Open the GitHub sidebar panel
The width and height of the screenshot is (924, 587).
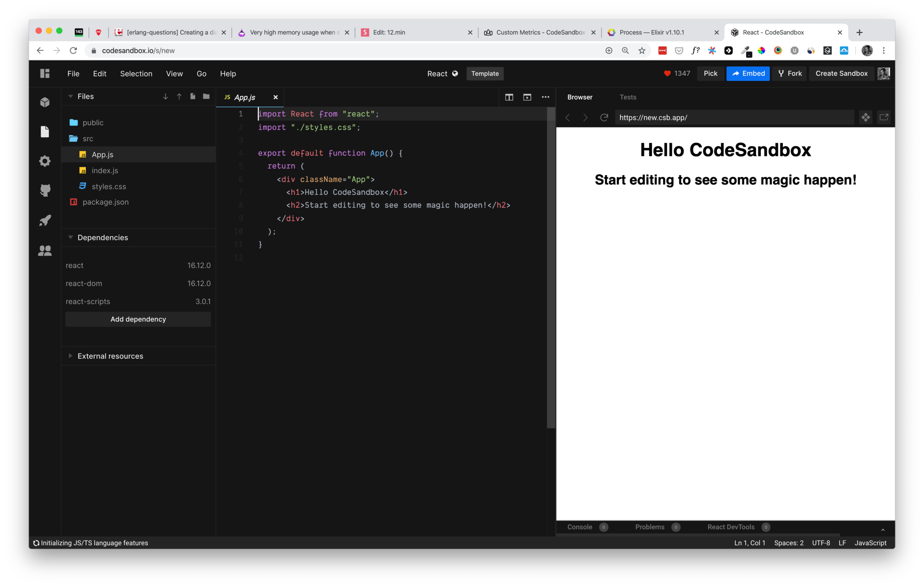click(45, 190)
